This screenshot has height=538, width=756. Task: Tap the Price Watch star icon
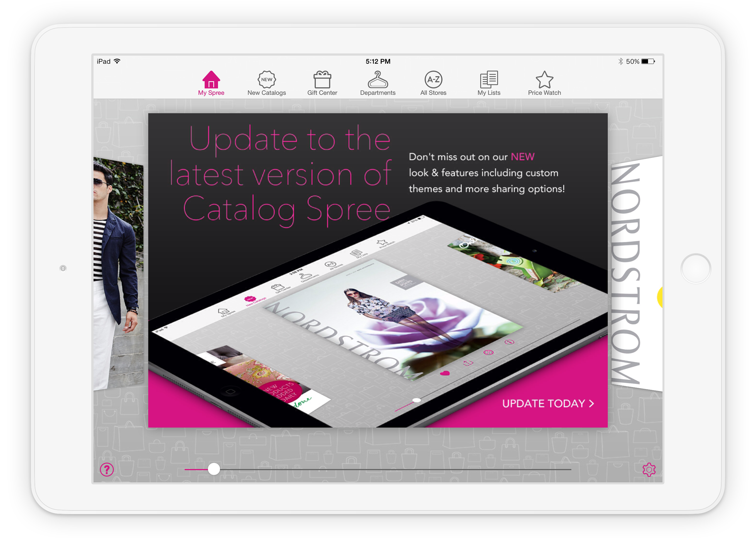click(x=544, y=79)
